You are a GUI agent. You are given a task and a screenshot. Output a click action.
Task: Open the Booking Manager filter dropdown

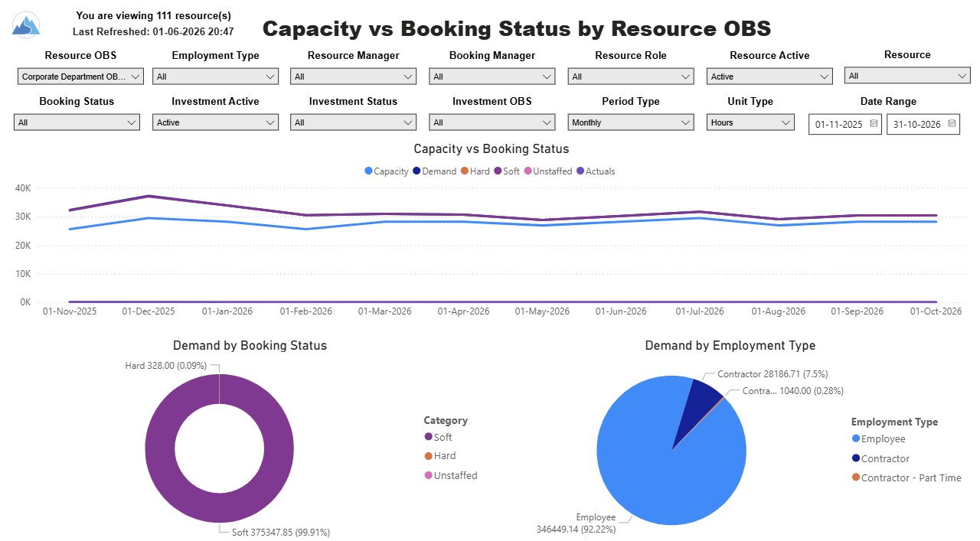coord(492,77)
